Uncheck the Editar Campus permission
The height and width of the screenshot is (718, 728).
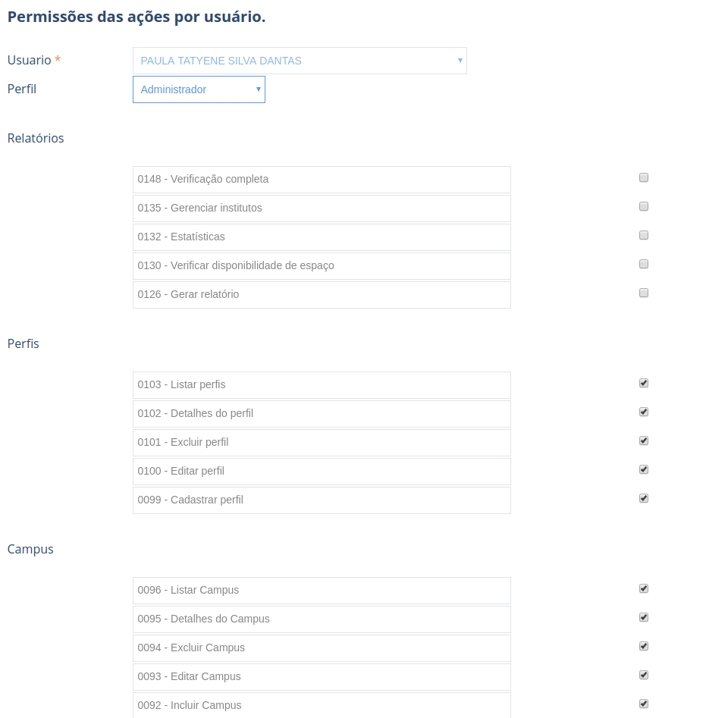(x=644, y=675)
